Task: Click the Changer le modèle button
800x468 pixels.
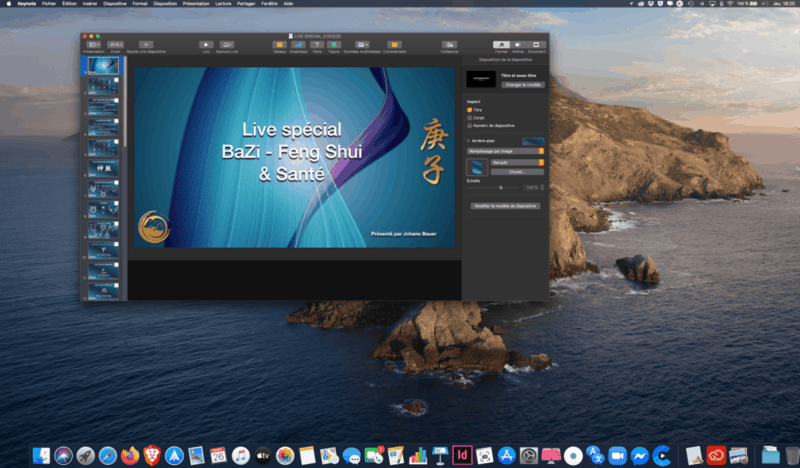Action: pos(522,85)
